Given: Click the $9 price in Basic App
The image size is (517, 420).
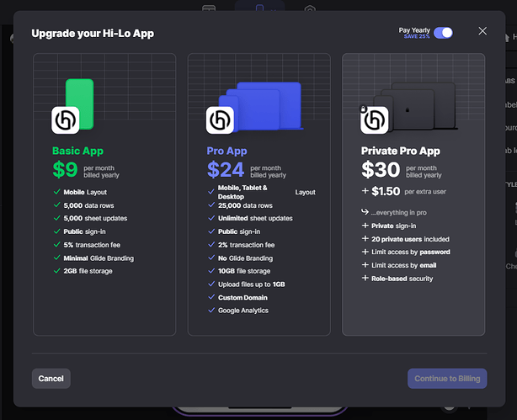Looking at the screenshot, I should coord(66,169).
